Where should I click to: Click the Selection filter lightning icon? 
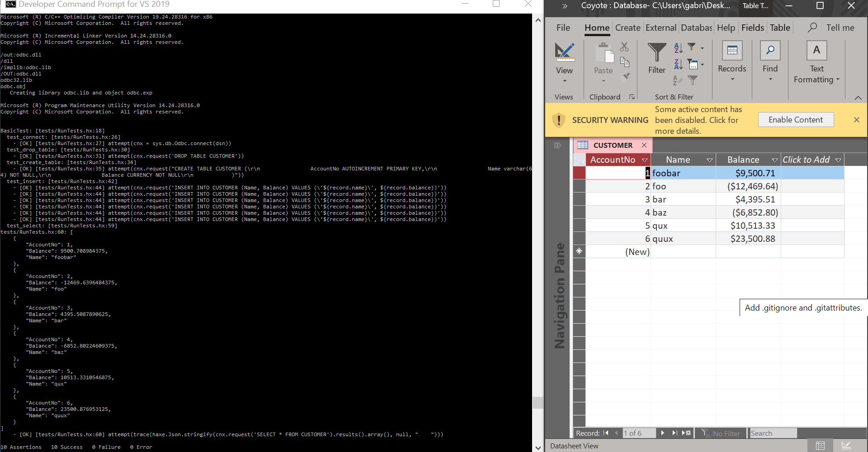click(x=692, y=47)
